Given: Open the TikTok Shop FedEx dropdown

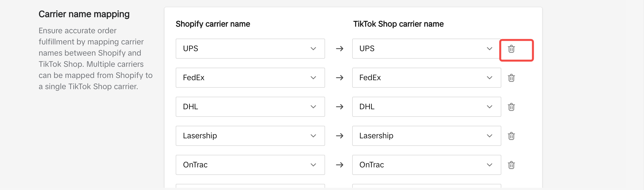Looking at the screenshot, I should [426, 78].
